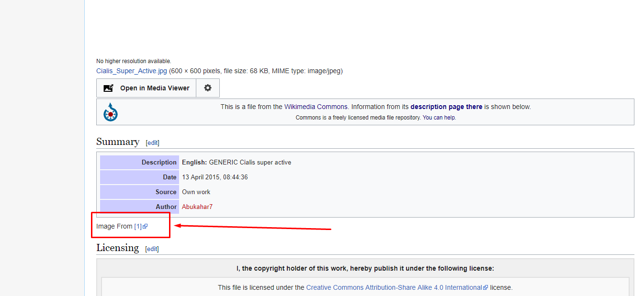Click the Own work source value
The height and width of the screenshot is (296, 644).
pos(196,192)
